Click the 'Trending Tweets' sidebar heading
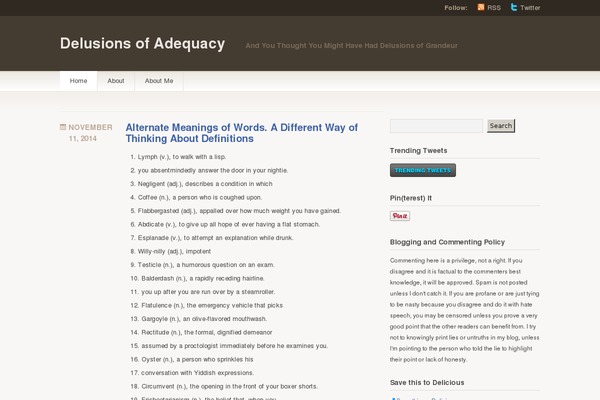 (418, 150)
